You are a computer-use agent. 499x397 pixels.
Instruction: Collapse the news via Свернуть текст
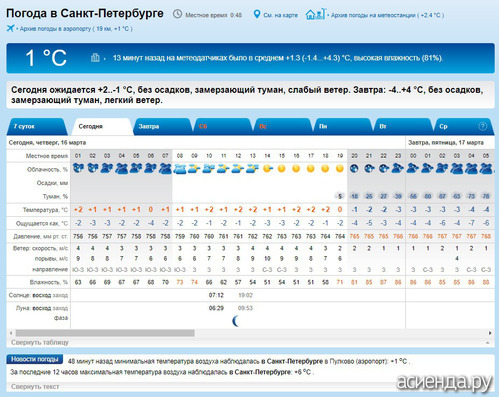click(35, 387)
